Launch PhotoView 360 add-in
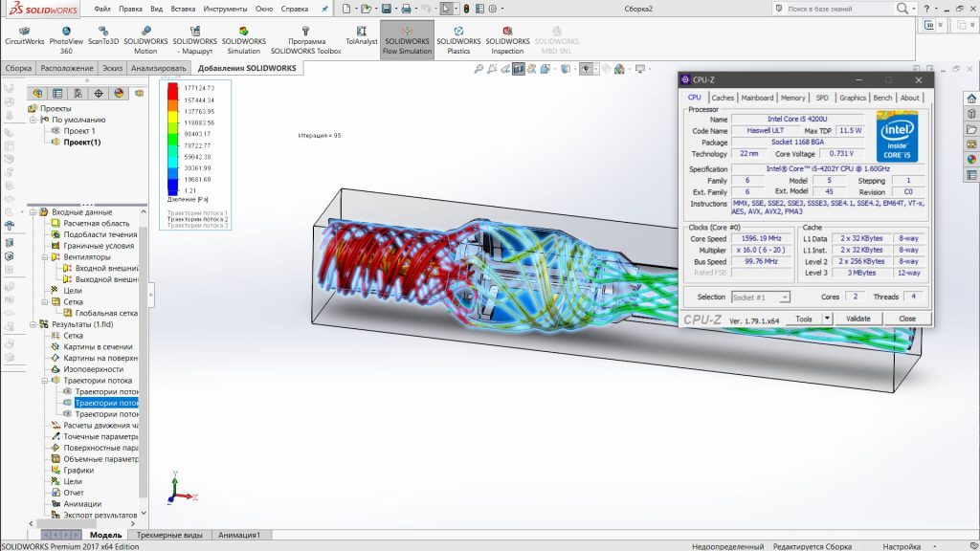Screen dimensions: 980x551 (66, 40)
